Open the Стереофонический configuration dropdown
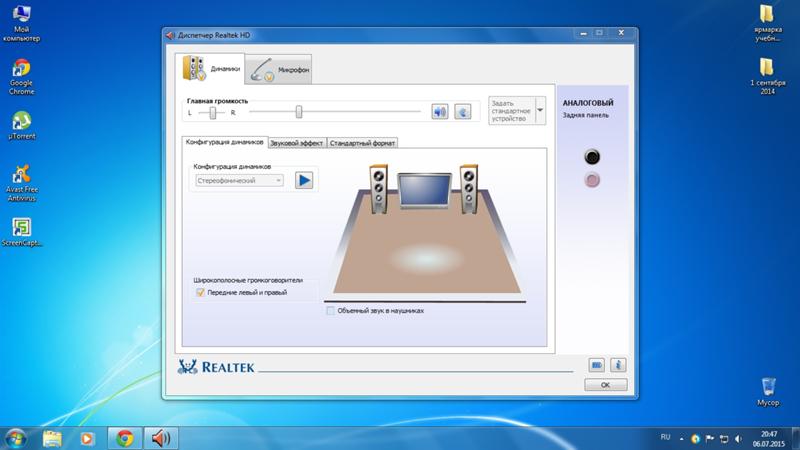This screenshot has height=450, width=800. (x=239, y=181)
